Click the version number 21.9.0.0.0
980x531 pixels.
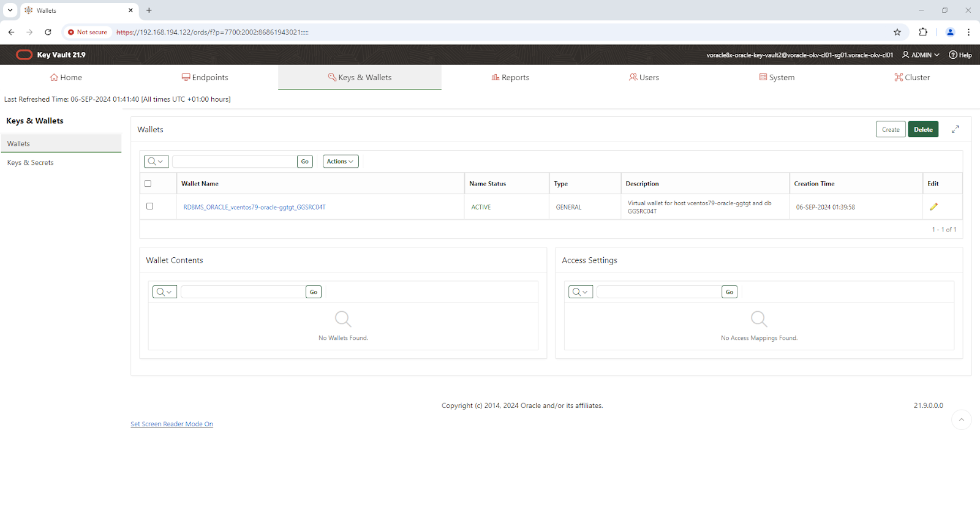pos(929,405)
